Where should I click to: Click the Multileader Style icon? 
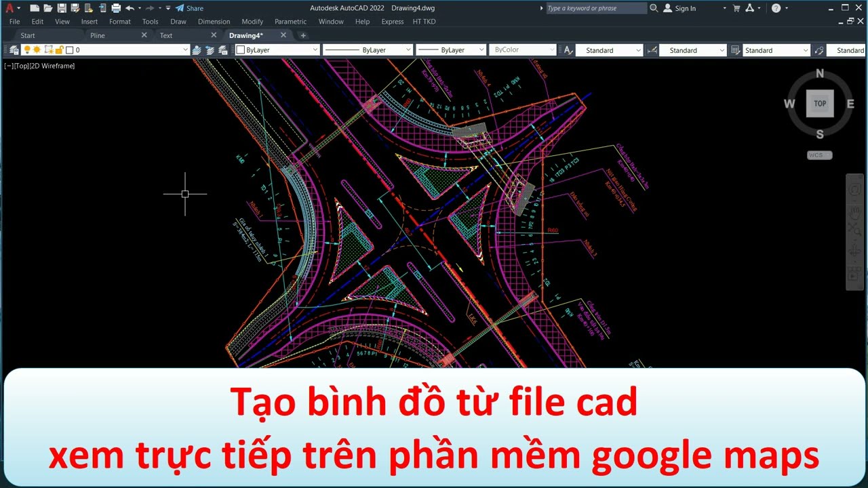[x=819, y=50]
